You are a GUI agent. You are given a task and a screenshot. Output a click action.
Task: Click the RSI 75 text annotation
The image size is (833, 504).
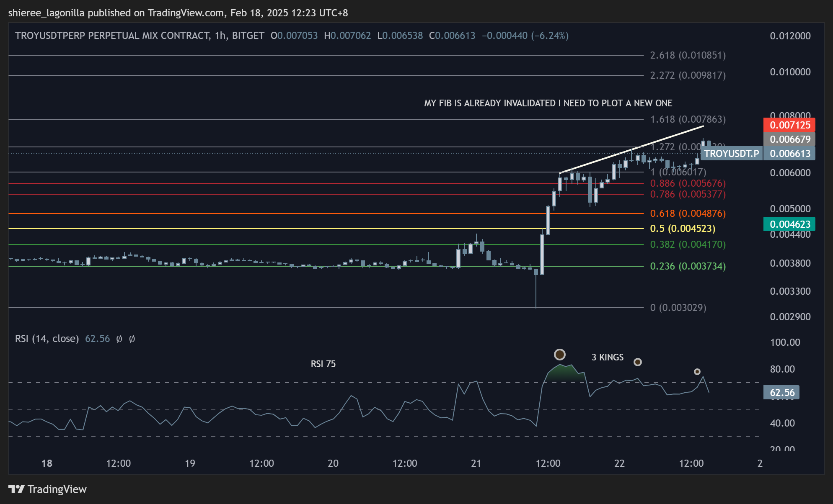[323, 364]
